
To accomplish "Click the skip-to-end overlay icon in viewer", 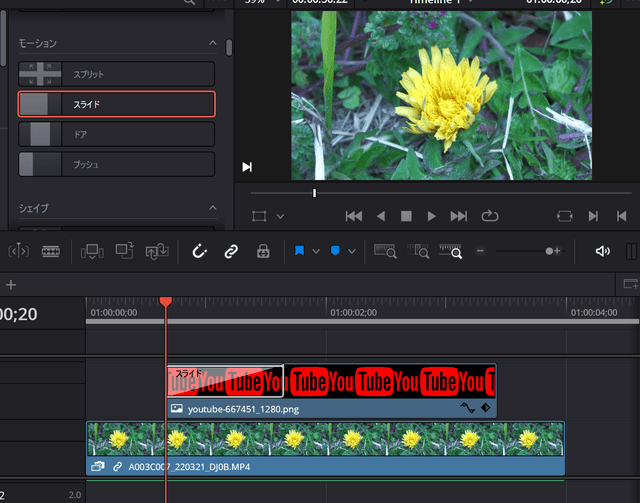I will click(247, 167).
